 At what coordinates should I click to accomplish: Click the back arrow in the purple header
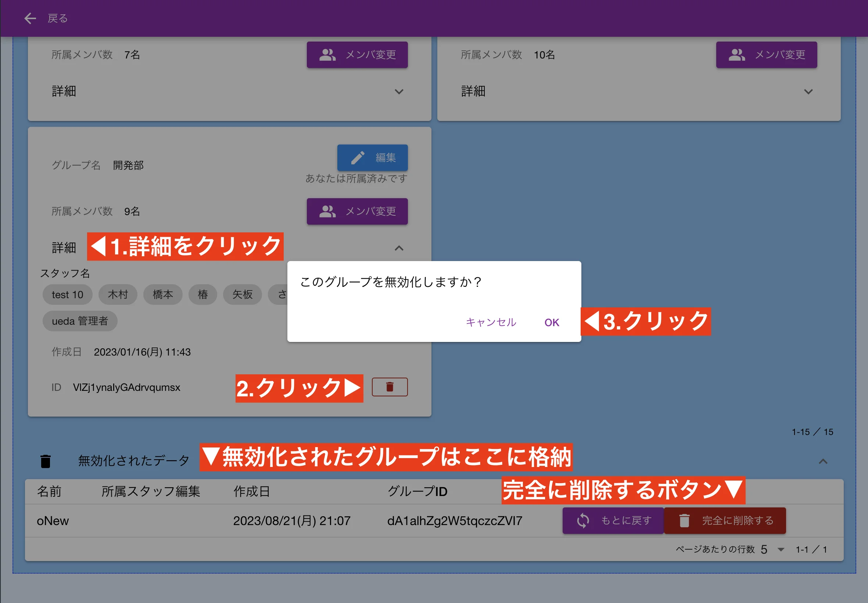point(30,18)
